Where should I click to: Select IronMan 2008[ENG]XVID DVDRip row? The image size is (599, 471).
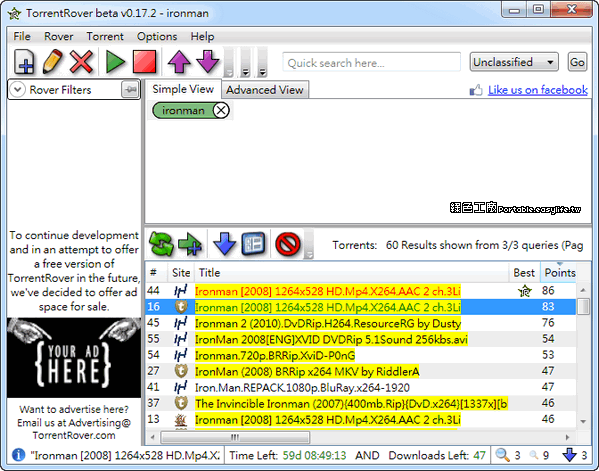pyautogui.click(x=361, y=339)
